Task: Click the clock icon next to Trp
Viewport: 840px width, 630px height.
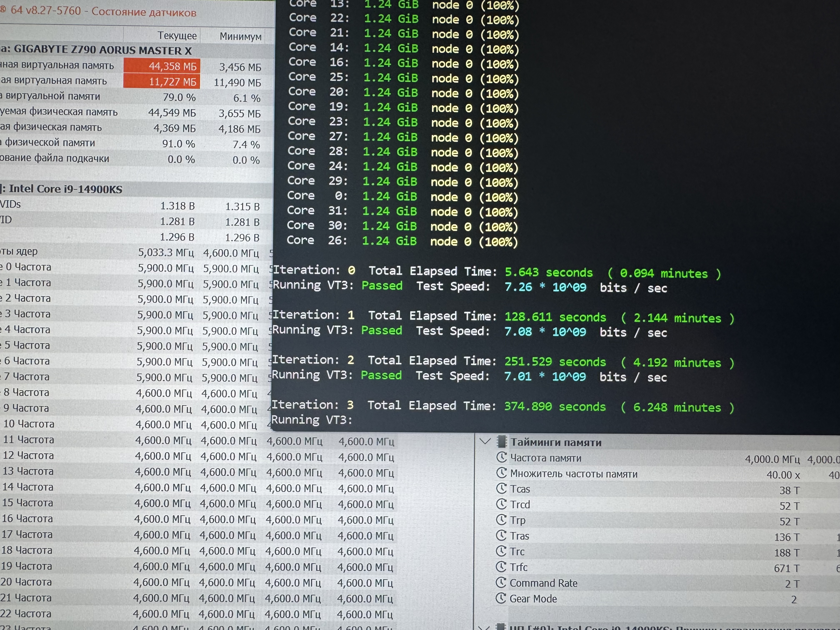Action: tap(502, 520)
